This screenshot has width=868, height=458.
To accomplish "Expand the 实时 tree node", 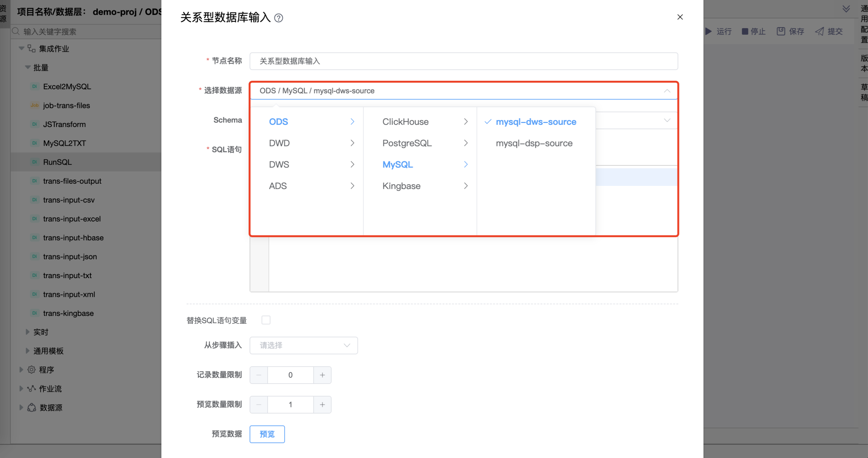I will (x=28, y=332).
